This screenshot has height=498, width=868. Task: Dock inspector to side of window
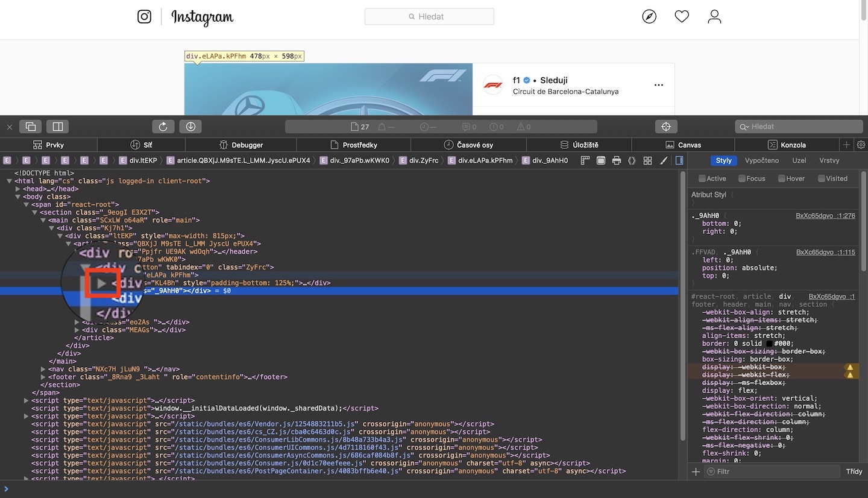(x=58, y=127)
